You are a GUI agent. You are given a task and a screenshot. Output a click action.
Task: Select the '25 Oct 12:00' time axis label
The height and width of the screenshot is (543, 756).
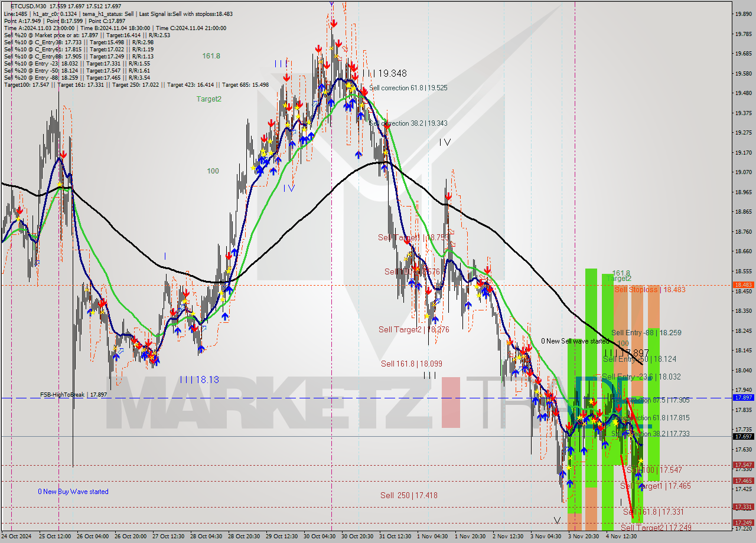(54, 537)
